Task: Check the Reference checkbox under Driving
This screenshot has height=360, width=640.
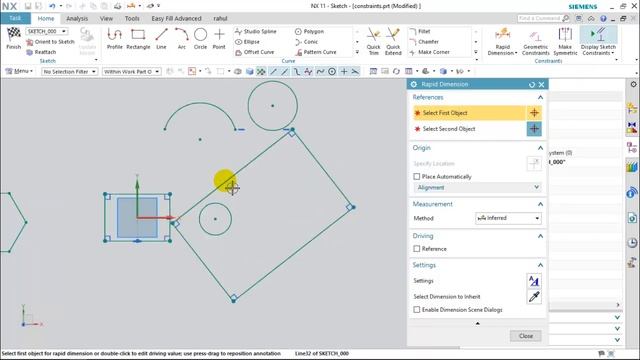Action: point(417,249)
